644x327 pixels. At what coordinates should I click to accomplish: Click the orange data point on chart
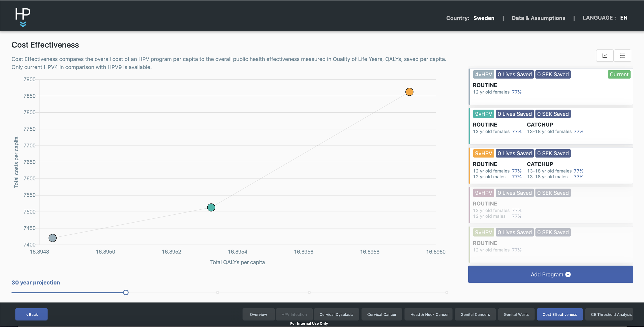[x=409, y=92]
